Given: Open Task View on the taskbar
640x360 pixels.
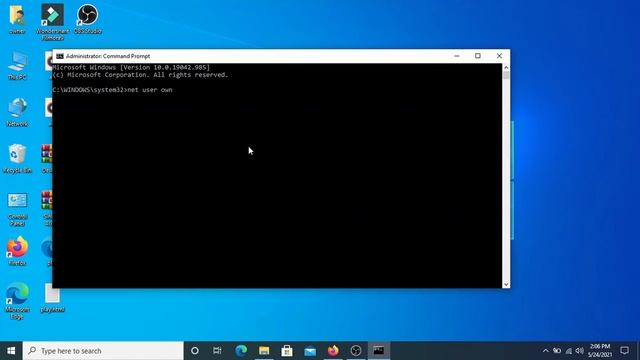Looking at the screenshot, I should (x=217, y=351).
